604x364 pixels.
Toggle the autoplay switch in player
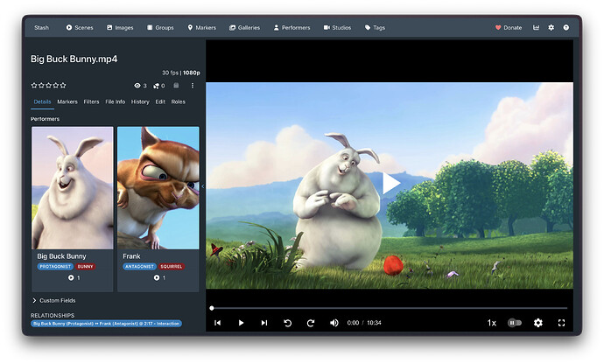coord(515,323)
